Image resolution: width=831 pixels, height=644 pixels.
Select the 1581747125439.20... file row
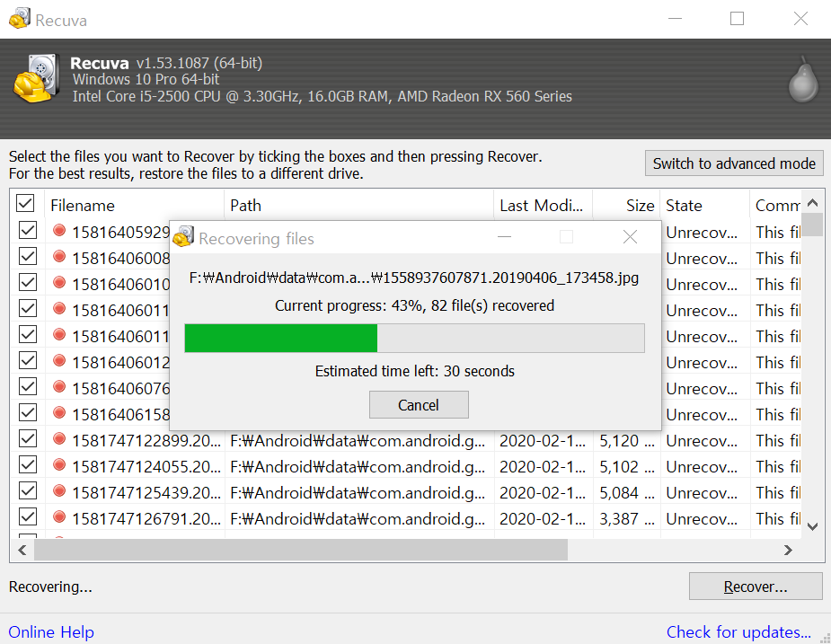tap(405, 492)
